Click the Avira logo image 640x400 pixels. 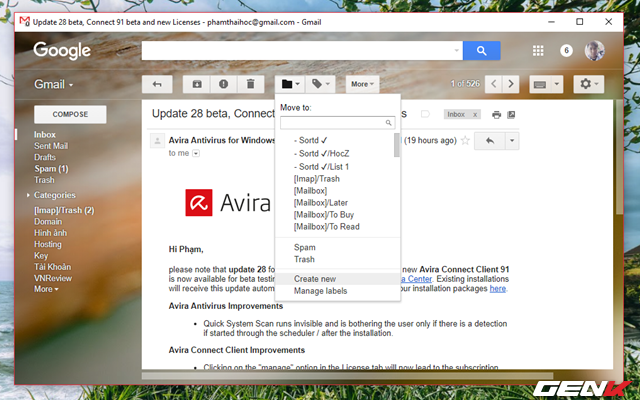pos(228,202)
